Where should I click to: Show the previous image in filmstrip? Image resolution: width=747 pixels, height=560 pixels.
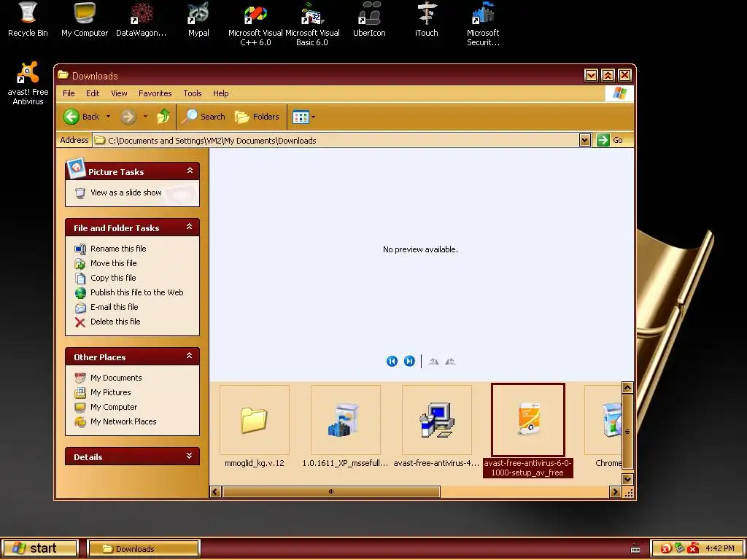tap(392, 361)
